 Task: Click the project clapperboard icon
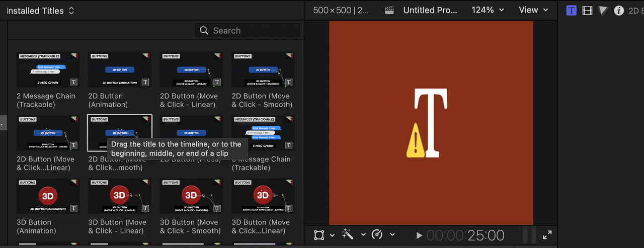click(x=389, y=10)
